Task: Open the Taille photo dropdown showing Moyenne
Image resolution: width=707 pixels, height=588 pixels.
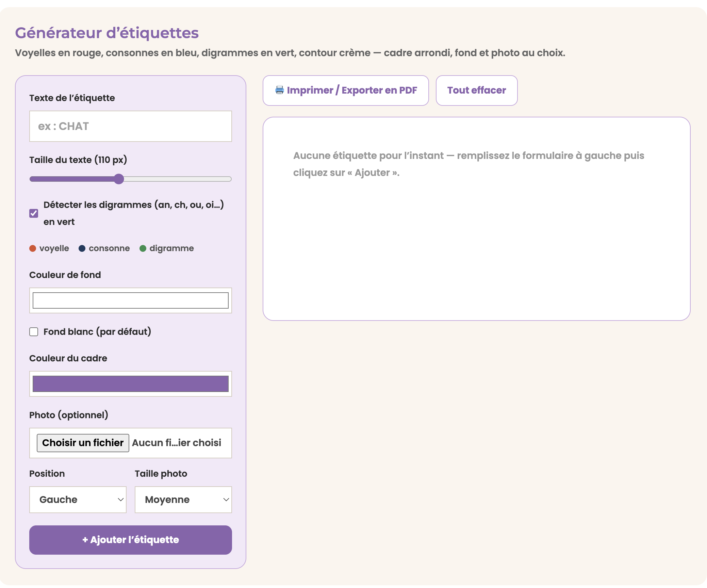Action: click(183, 500)
